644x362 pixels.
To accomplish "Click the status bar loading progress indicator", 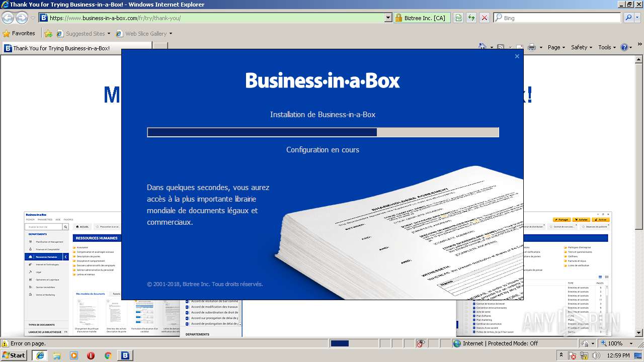I will 353,343.
